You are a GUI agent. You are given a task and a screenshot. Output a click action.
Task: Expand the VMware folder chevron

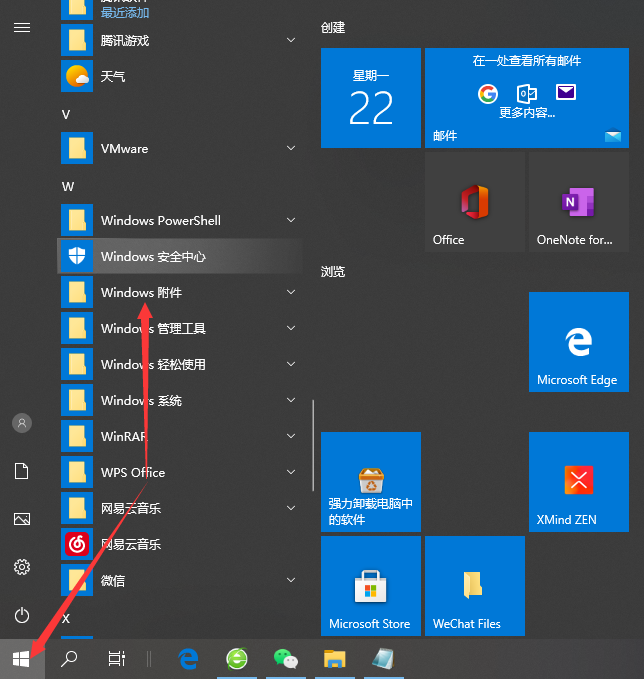tap(291, 148)
